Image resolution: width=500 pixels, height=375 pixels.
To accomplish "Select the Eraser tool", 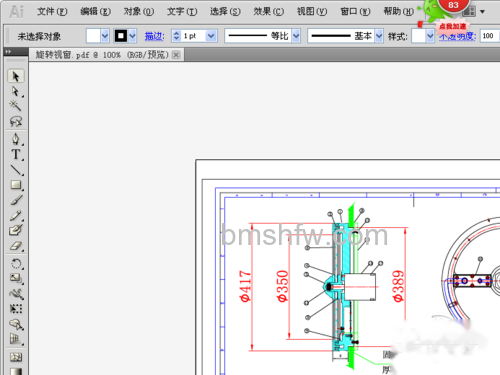I will [16, 246].
